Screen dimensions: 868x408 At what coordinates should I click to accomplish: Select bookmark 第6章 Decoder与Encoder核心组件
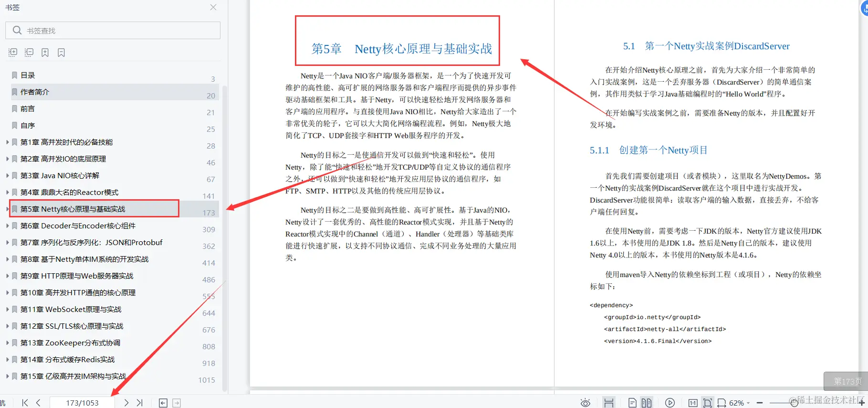pyautogui.click(x=78, y=225)
